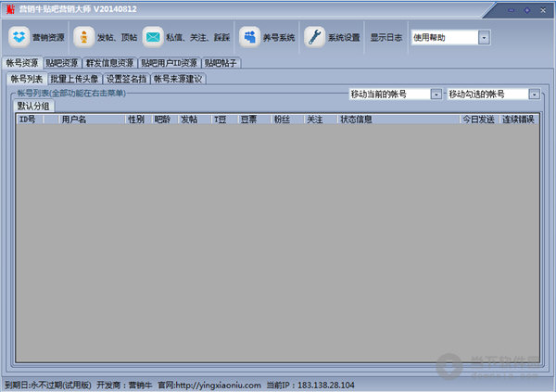
Task: Switch to the 帐号资源 tab
Action: pyautogui.click(x=22, y=63)
